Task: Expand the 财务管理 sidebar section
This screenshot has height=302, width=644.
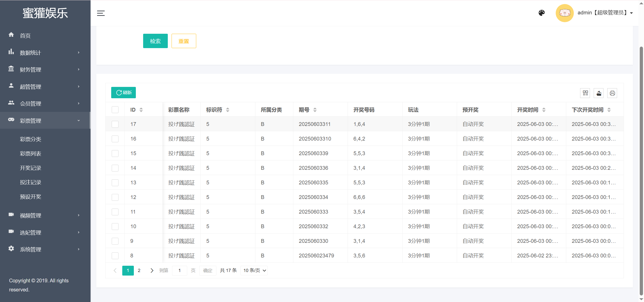Action: [x=30, y=70]
